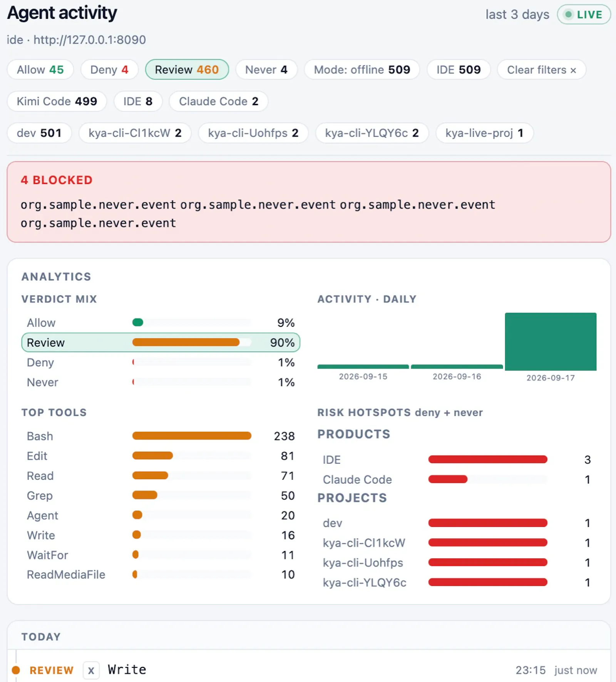Image resolution: width=616 pixels, height=682 pixels.
Task: Click the green Allow 9% progress bar
Action: coord(138,323)
